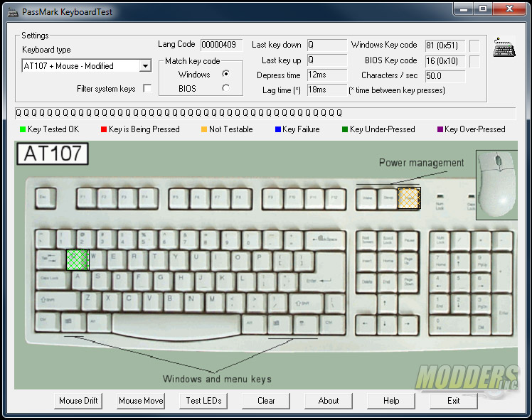Click the Last key up field

[327, 60]
